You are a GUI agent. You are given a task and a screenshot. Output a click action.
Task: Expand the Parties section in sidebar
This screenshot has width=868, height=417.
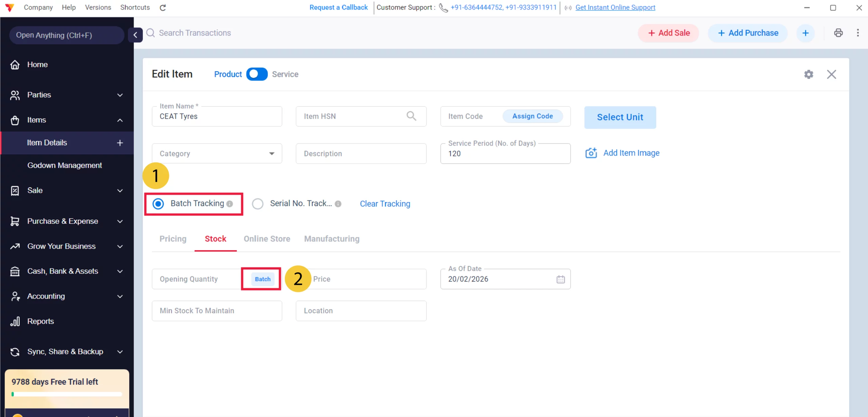[120, 95]
